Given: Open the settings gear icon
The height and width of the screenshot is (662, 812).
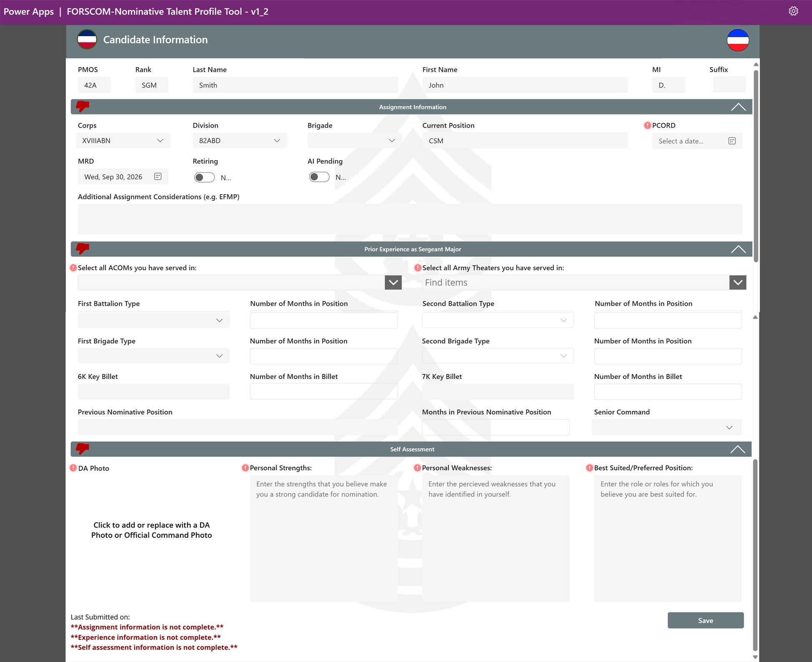Looking at the screenshot, I should pyautogui.click(x=793, y=11).
